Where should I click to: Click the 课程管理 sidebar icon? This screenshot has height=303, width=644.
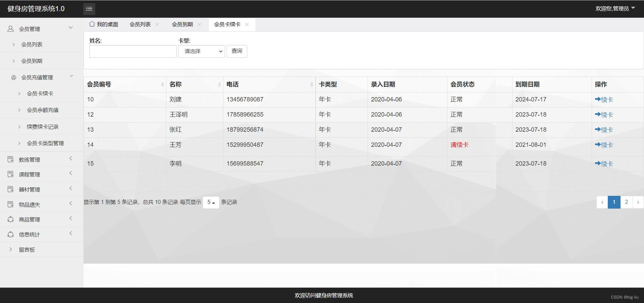(x=11, y=174)
